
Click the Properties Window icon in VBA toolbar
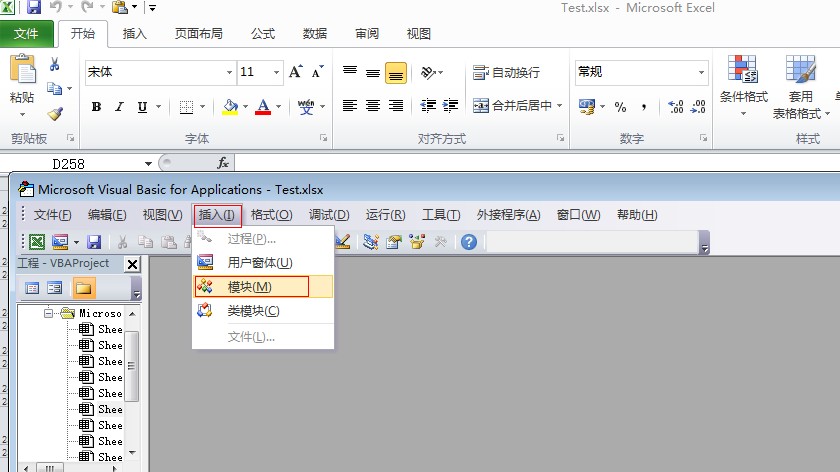394,242
